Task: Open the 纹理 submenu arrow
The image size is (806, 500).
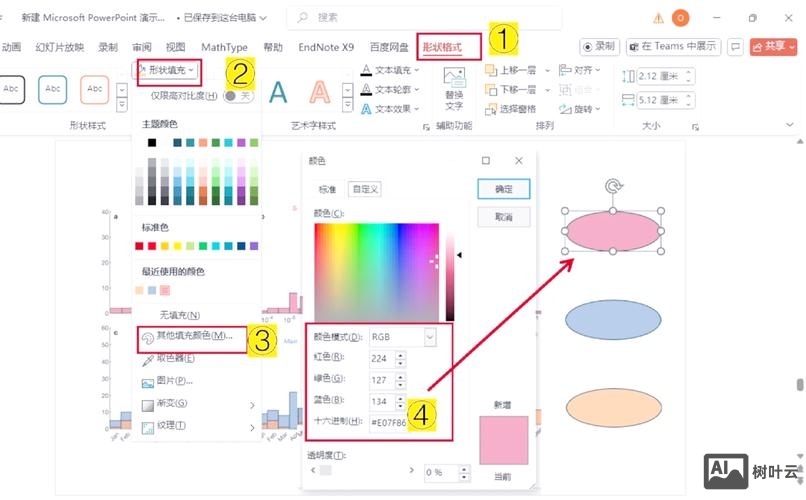Action: [x=252, y=427]
